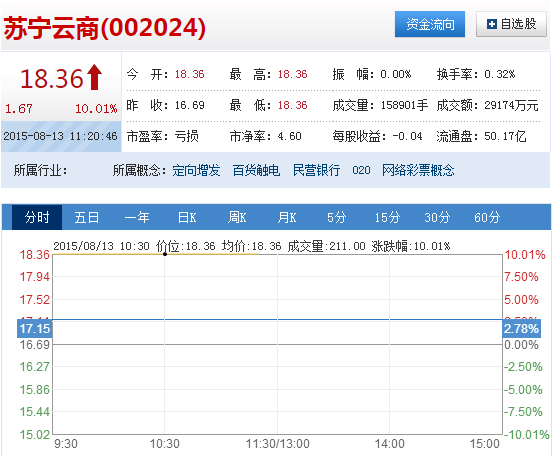
Task: Click the 5.00% right-axis label
Action: click(521, 300)
